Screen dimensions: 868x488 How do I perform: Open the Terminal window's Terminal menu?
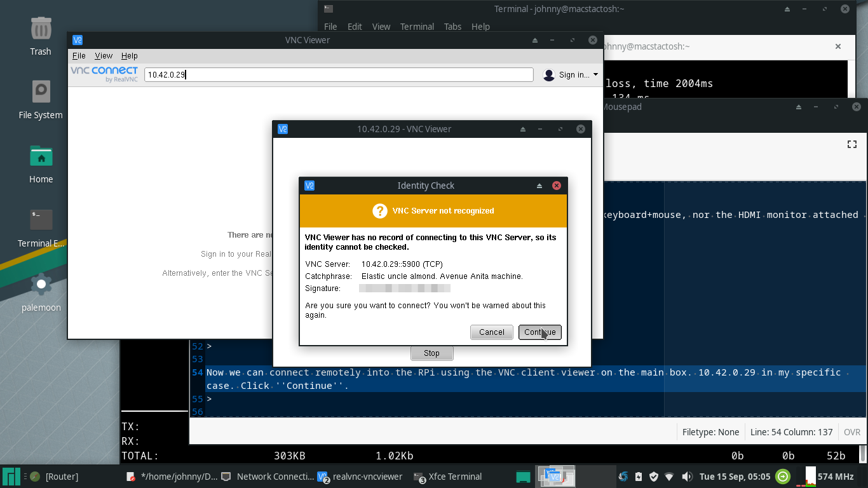click(x=417, y=27)
